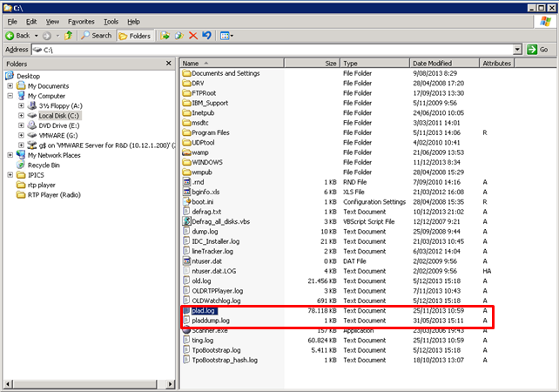559x392 pixels.
Task: Open the Favorites menu
Action: coord(81,22)
